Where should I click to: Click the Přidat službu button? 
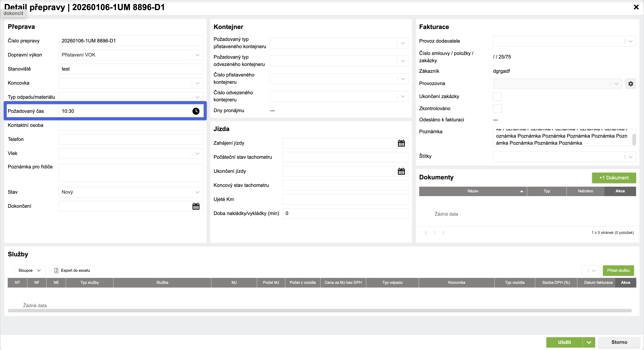618,271
